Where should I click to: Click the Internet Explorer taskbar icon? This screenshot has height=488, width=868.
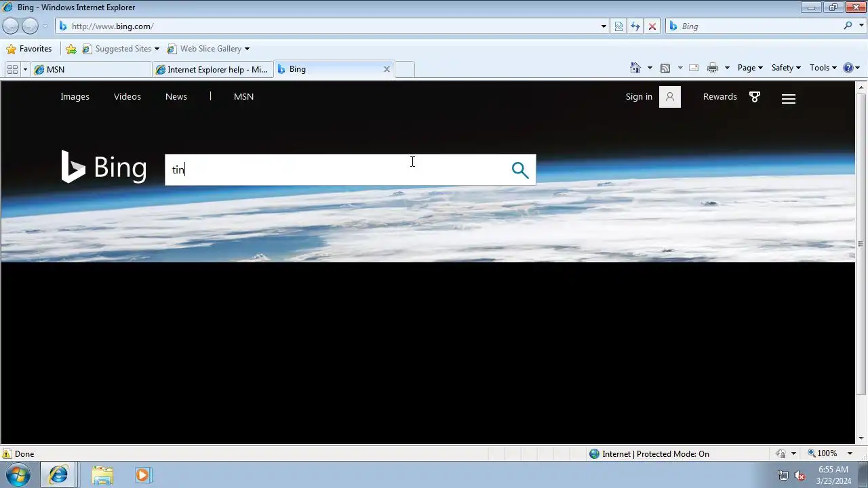(x=58, y=475)
